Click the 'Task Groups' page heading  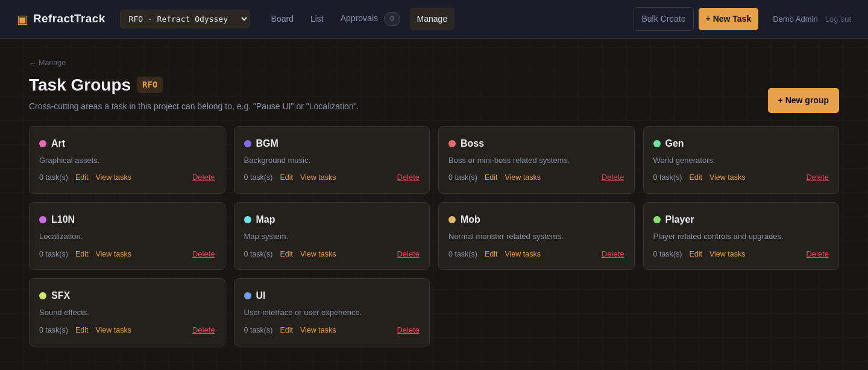(x=80, y=85)
